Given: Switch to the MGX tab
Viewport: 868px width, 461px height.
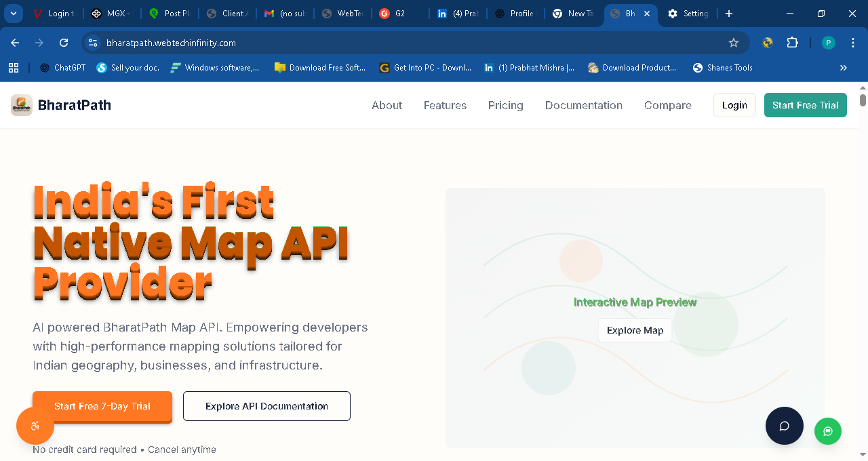Looking at the screenshot, I should click(x=111, y=14).
